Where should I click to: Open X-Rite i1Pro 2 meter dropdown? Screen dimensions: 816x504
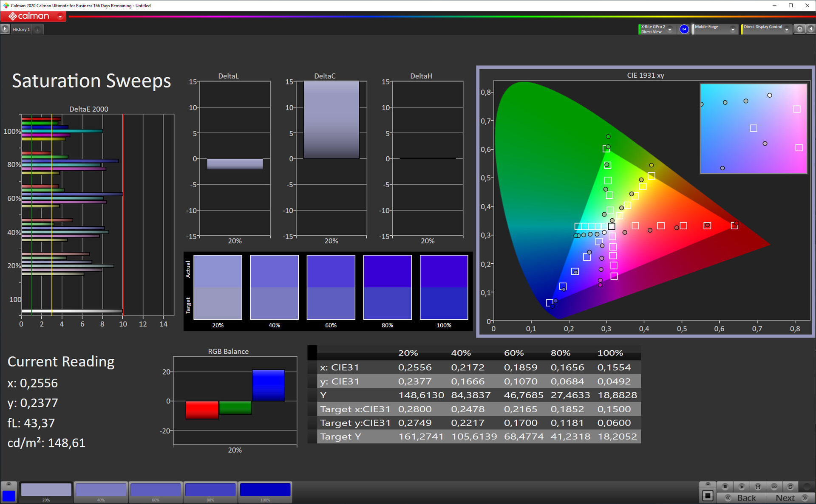coord(670,29)
